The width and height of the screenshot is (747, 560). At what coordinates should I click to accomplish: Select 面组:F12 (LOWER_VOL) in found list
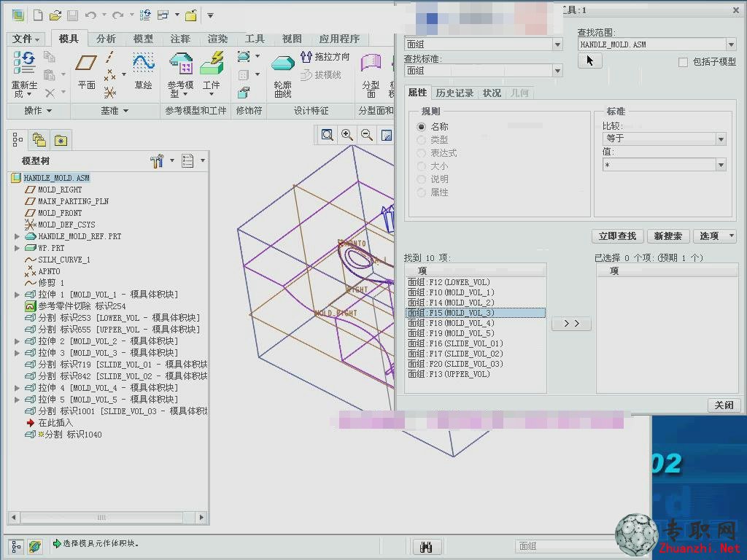tap(475, 282)
